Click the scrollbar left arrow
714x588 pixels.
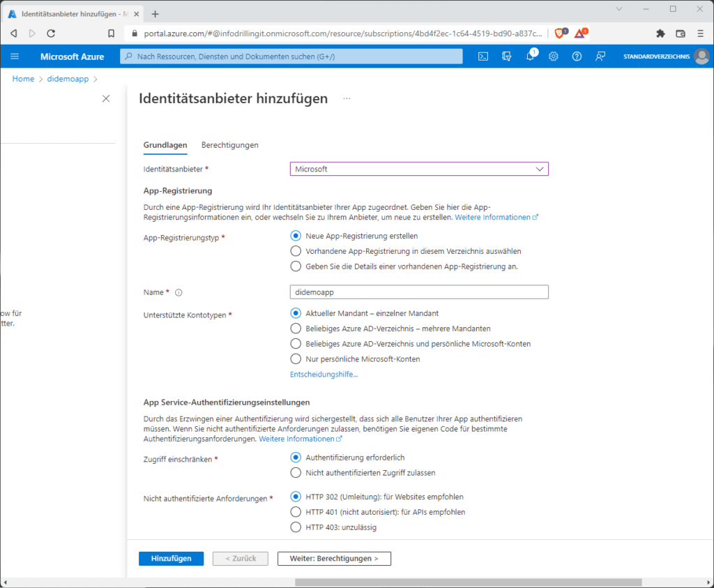click(5, 582)
